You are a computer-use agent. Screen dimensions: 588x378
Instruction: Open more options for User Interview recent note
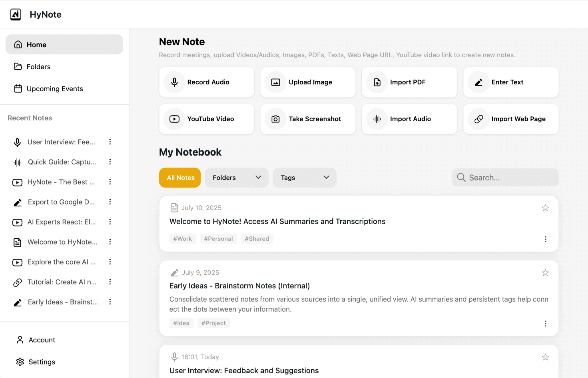pyautogui.click(x=110, y=142)
